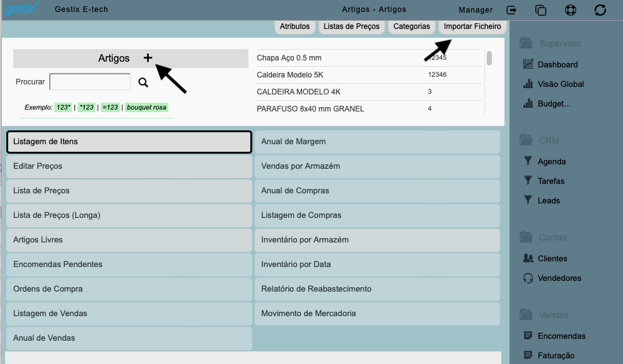623x364 pixels.
Task: Click the Manager user label
Action: point(475,10)
